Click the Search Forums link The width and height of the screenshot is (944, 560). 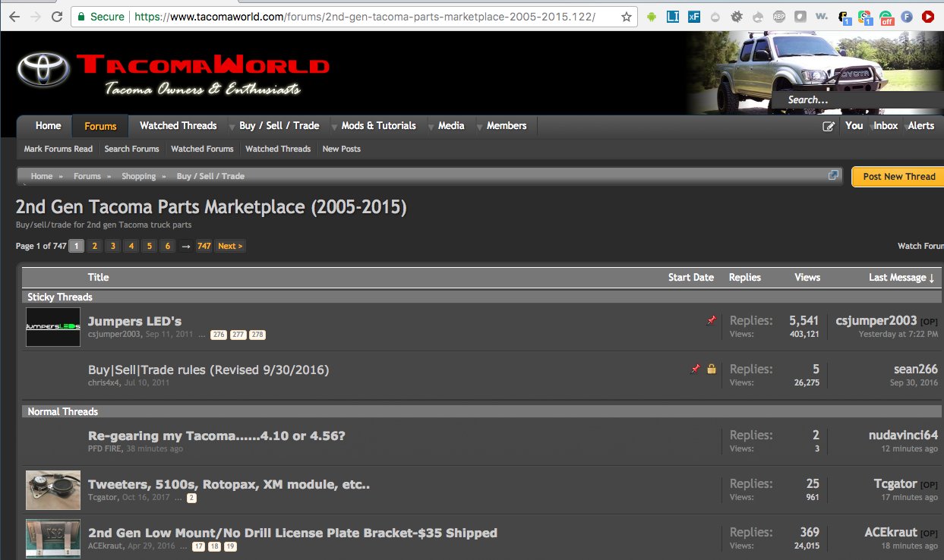pyautogui.click(x=131, y=149)
